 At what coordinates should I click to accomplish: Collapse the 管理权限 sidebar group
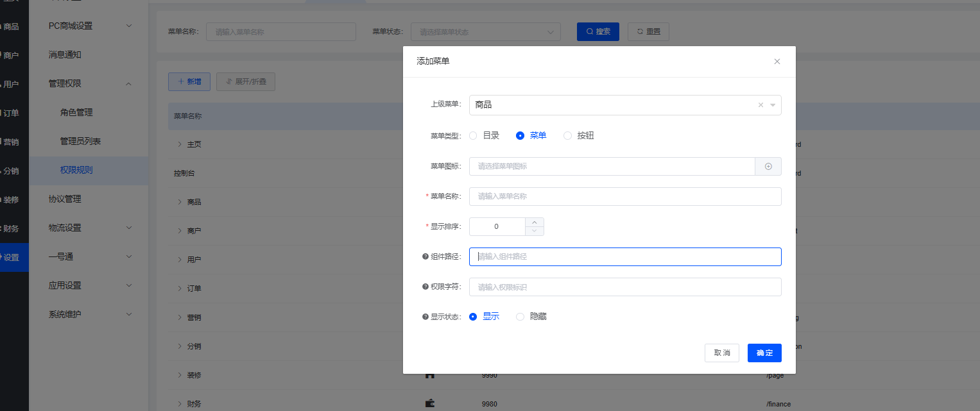pos(90,83)
